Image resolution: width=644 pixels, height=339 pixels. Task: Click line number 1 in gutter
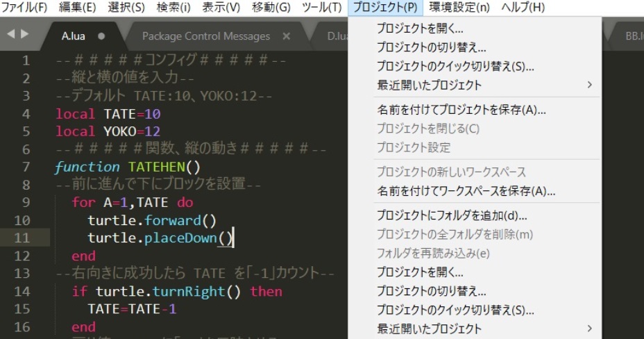coord(26,61)
